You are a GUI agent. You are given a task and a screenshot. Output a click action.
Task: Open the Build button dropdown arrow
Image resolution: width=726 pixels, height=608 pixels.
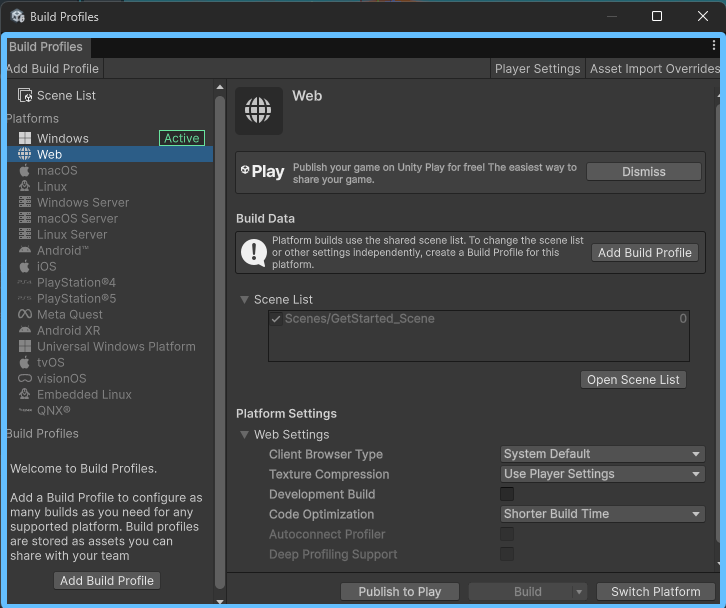pos(579,592)
